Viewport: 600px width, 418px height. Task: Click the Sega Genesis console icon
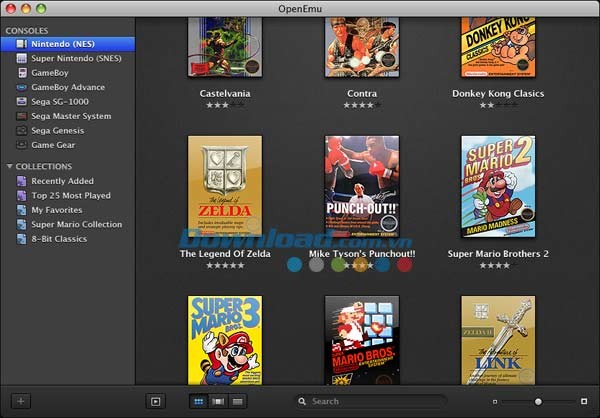[21, 131]
